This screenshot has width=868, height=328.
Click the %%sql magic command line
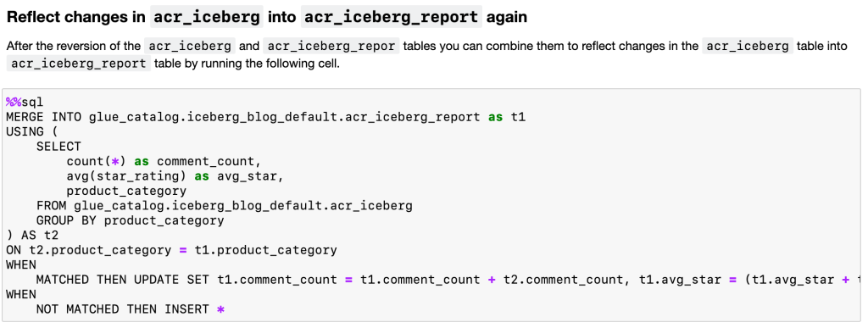pos(25,103)
